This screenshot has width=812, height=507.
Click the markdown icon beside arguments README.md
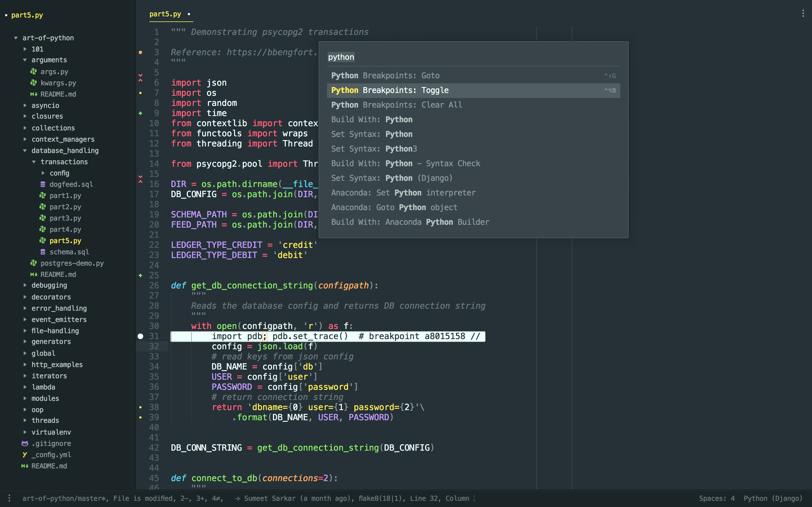[x=34, y=94]
